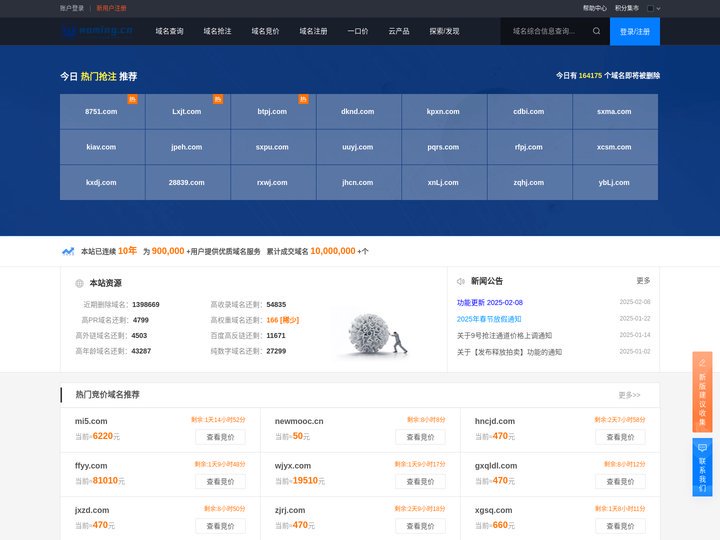Select the jpeh.com domain tile

coord(188,147)
